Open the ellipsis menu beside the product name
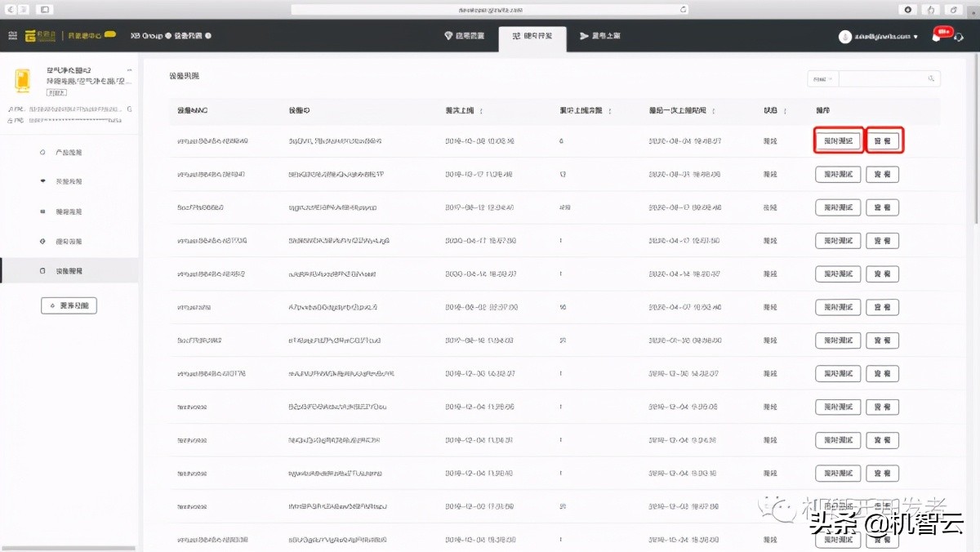The height and width of the screenshot is (552, 980). [129, 71]
